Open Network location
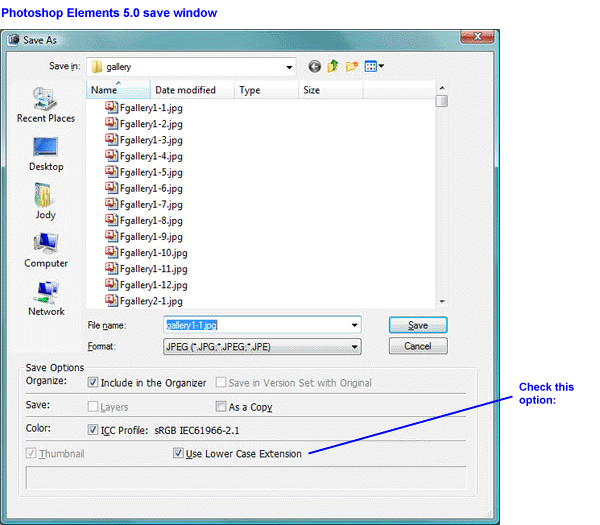 pyautogui.click(x=46, y=299)
